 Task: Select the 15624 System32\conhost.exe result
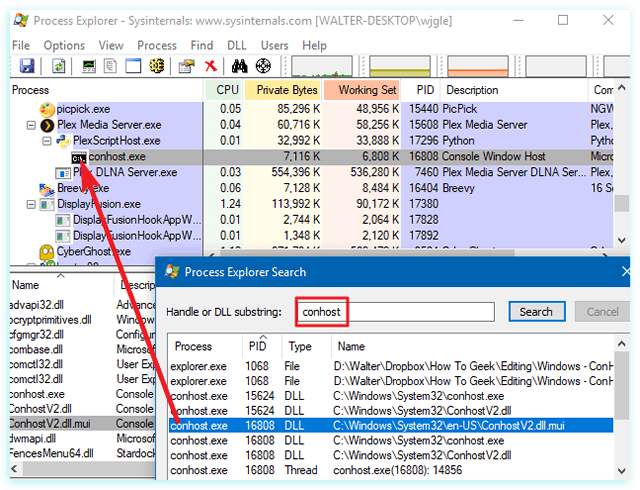click(391, 396)
